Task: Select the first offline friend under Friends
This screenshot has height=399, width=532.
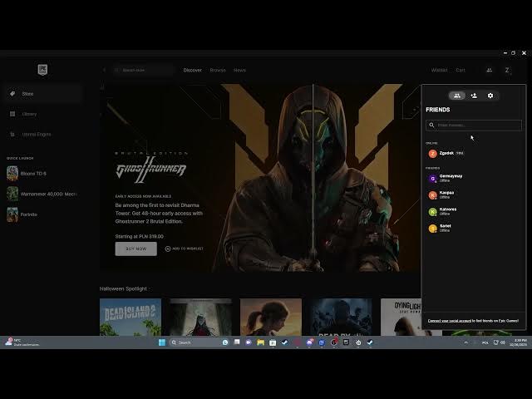Action: pyautogui.click(x=473, y=178)
